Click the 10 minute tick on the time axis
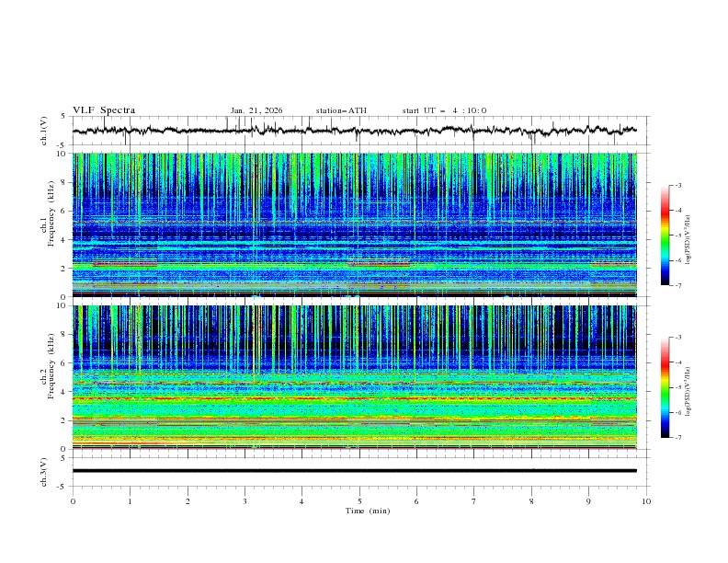The image size is (728, 563). tap(646, 501)
